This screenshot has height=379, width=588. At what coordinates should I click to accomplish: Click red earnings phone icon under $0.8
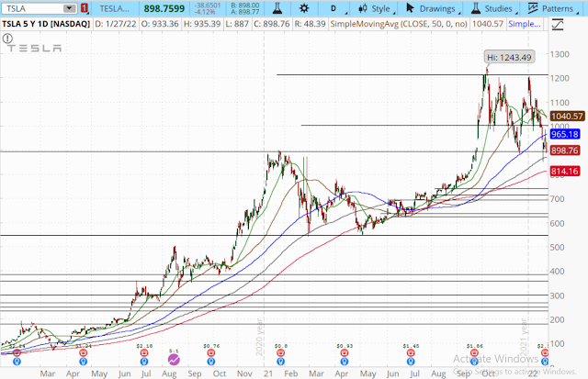pyautogui.click(x=280, y=352)
